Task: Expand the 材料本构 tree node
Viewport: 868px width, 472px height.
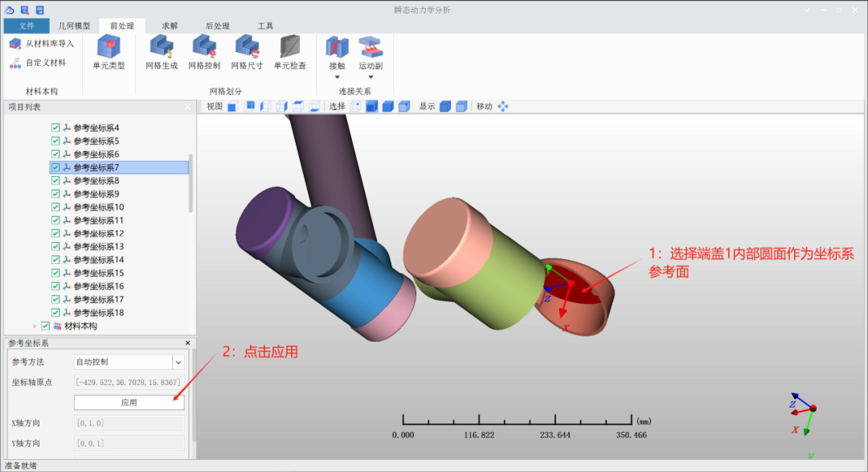Action: click(x=35, y=326)
